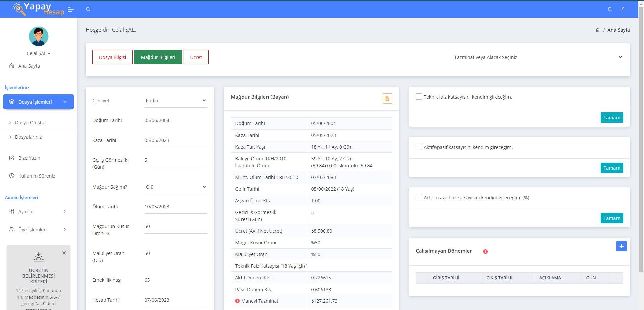The height and width of the screenshot is (310, 644).
Task: Toggle the sidebar hamburger menu icon
Action: (x=71, y=9)
